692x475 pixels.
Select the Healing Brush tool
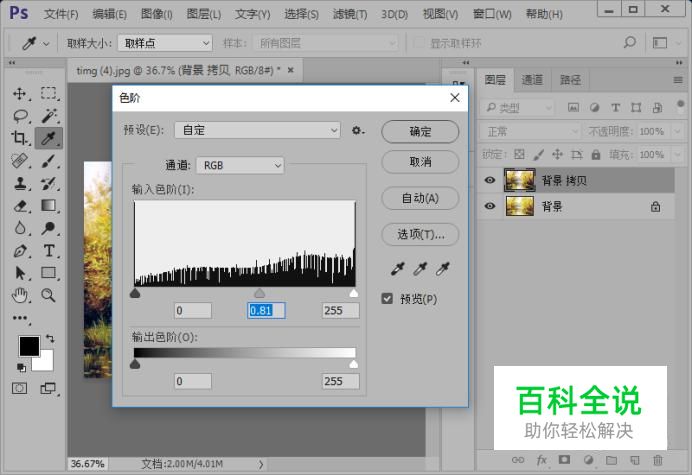pyautogui.click(x=20, y=161)
